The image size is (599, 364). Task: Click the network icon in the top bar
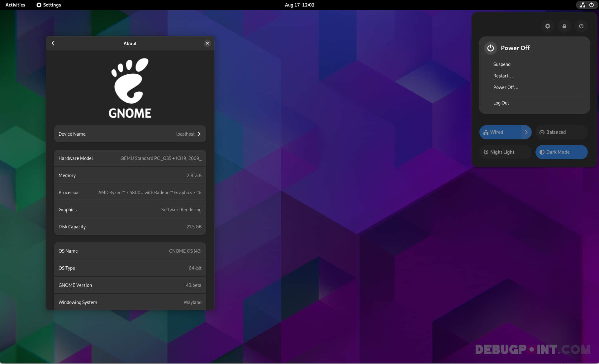point(582,5)
